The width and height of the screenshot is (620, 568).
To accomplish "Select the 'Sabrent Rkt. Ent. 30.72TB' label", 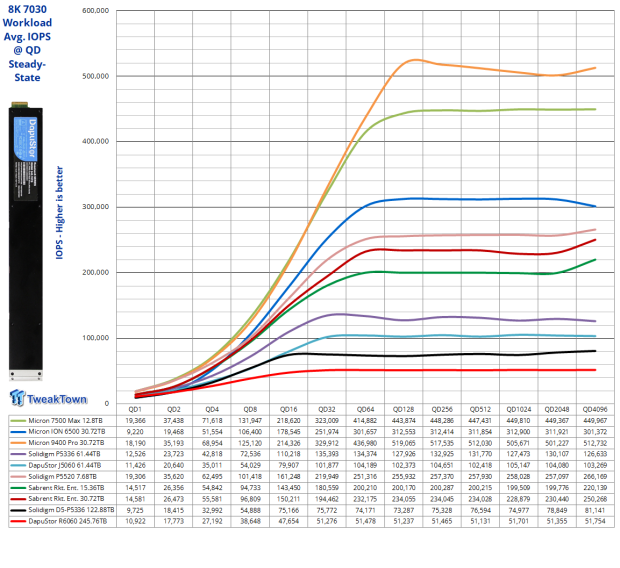I will pos(66,499).
